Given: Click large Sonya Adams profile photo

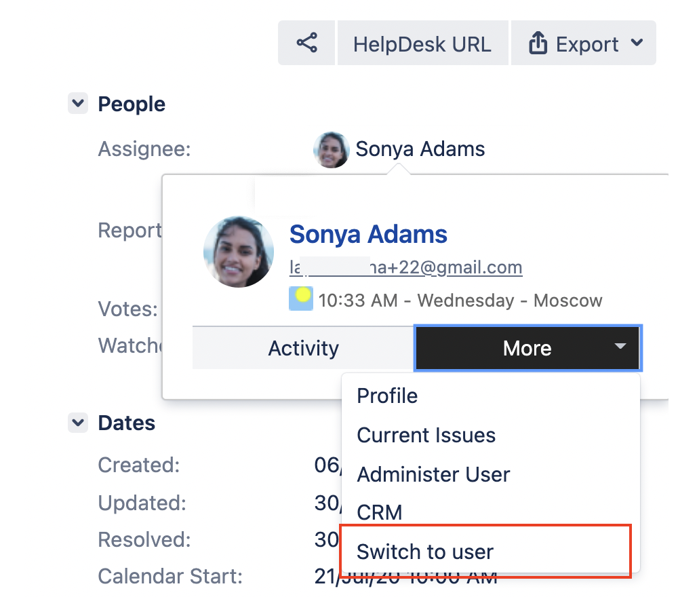Looking at the screenshot, I should click(x=239, y=252).
